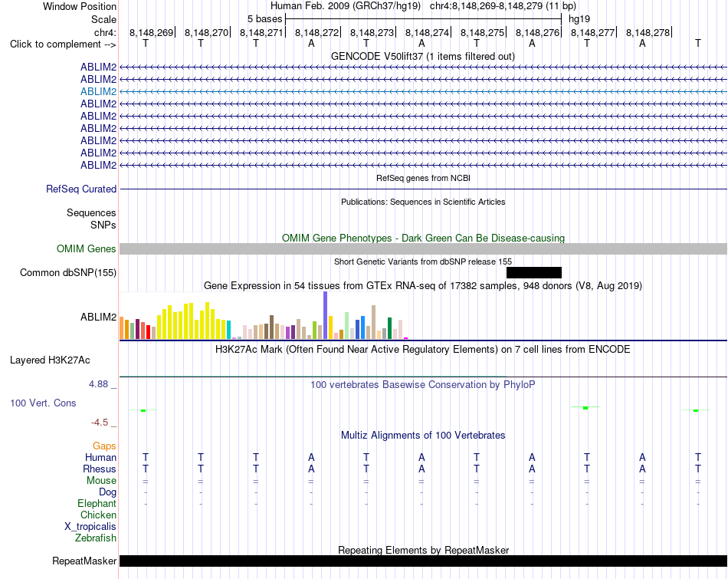Image resolution: width=728 pixels, height=579 pixels.
Task: Click the Scale label
Action: pyautogui.click(x=103, y=19)
